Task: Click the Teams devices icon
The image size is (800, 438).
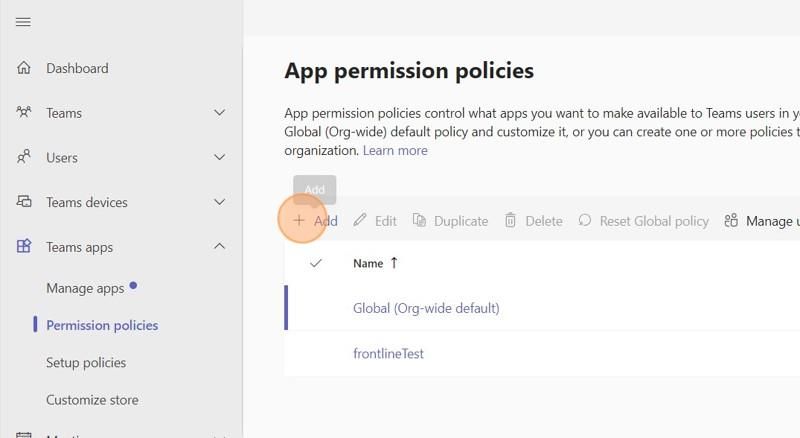Action: (x=23, y=202)
